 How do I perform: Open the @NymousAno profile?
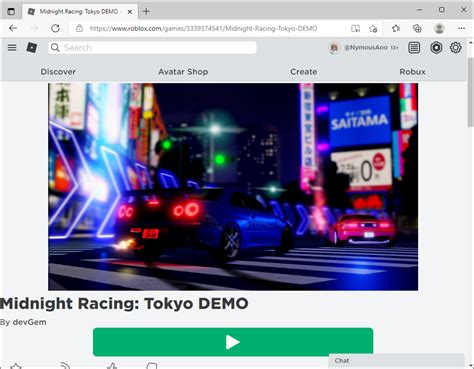[x=363, y=48]
